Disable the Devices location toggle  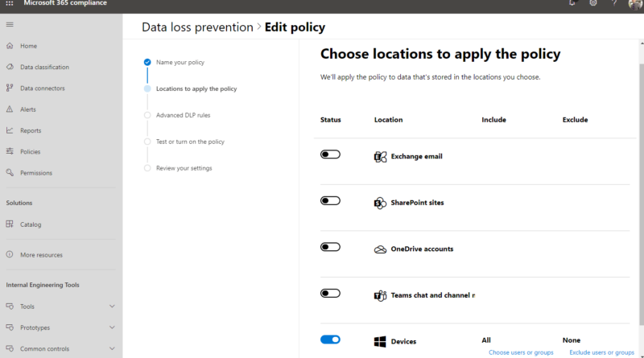[330, 339]
